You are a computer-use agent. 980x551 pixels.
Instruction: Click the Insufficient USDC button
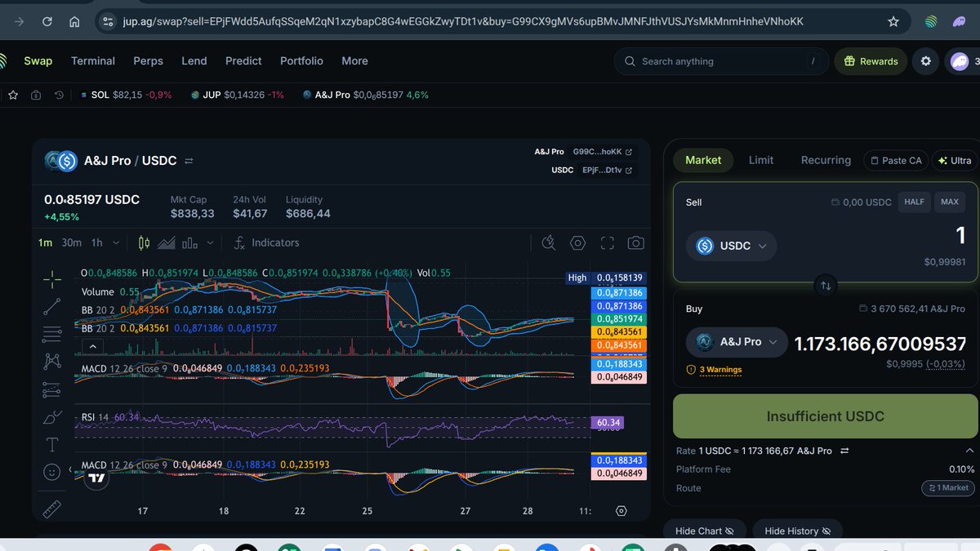(825, 416)
